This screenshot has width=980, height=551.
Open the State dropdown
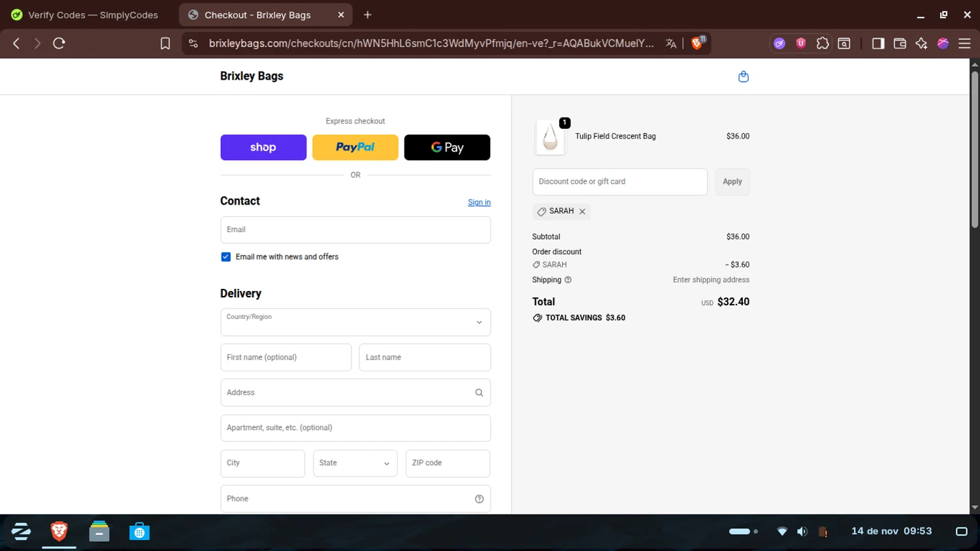(x=355, y=463)
